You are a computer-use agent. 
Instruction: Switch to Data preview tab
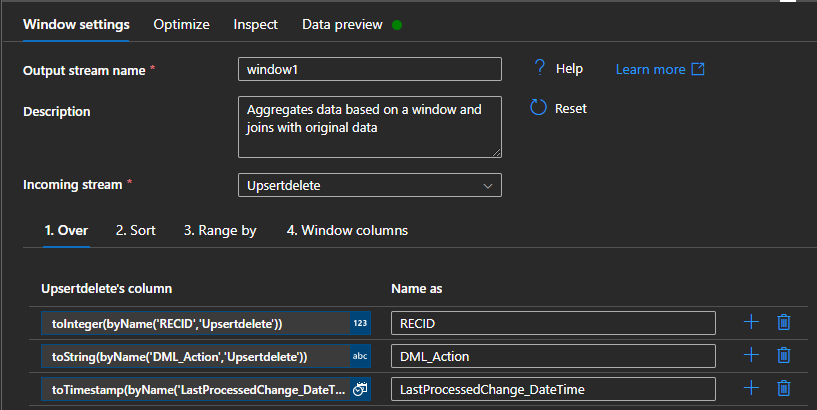tap(342, 24)
